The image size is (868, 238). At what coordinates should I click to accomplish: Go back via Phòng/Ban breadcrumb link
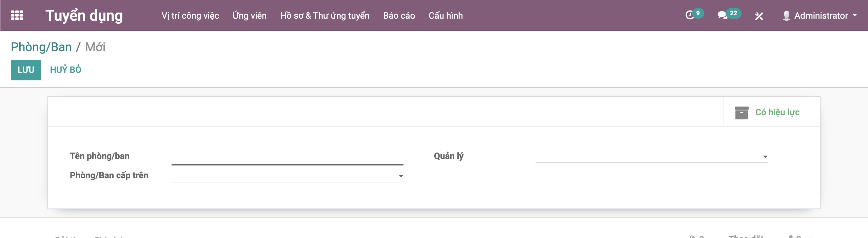tap(41, 47)
